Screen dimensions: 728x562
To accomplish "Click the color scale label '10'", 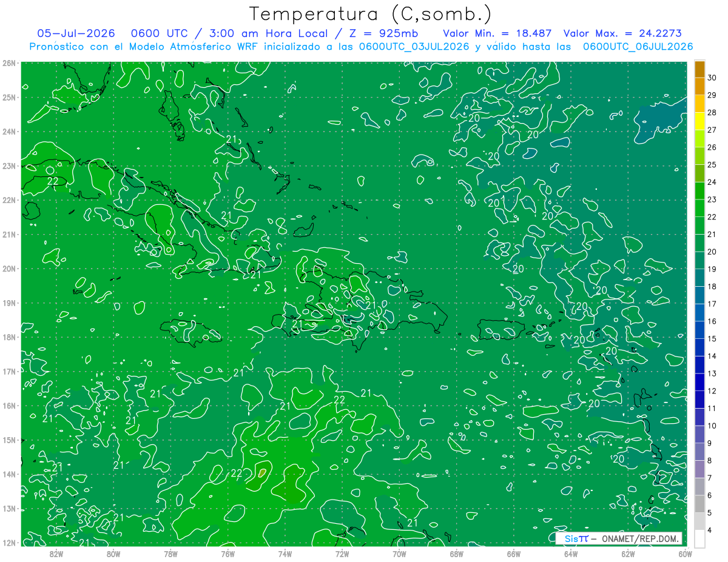I will coord(712,426).
